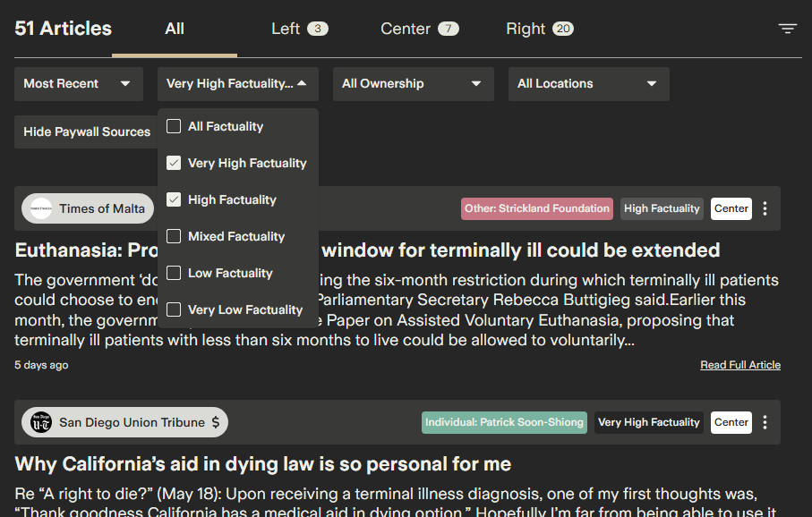Click the Left tab count badge 3
The width and height of the screenshot is (812, 517).
pyautogui.click(x=318, y=29)
